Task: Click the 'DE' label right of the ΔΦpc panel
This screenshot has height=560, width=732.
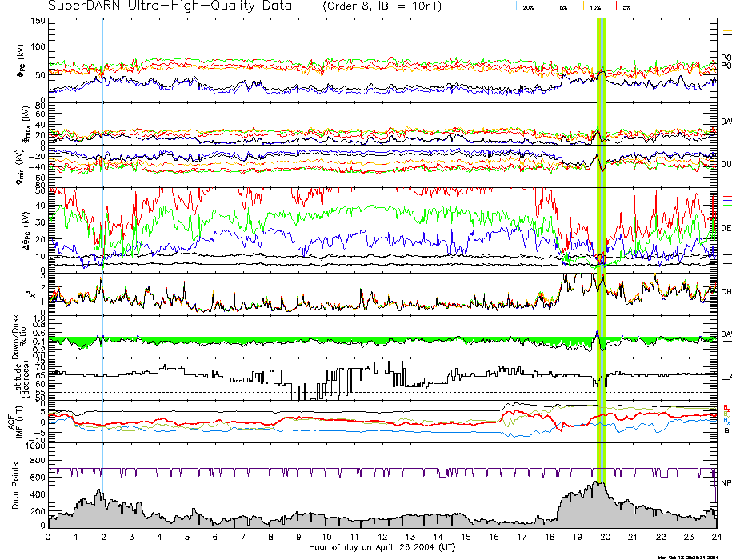Action: pos(726,228)
